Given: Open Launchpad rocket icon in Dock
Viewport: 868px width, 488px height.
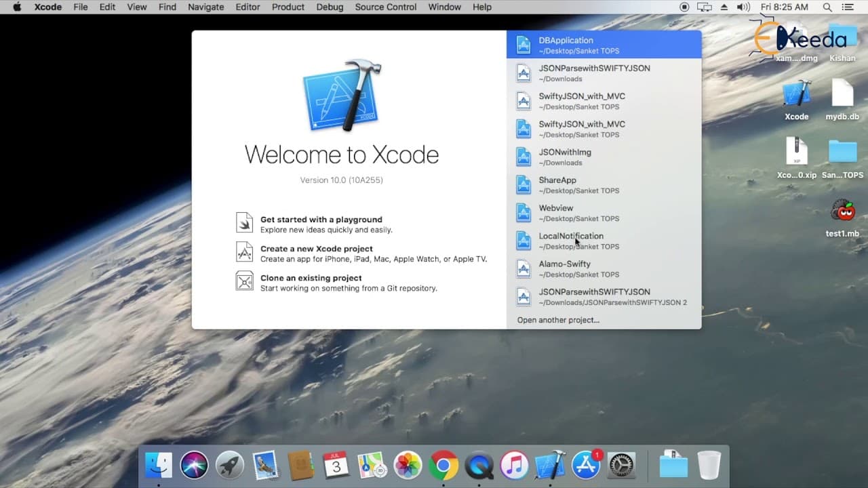Looking at the screenshot, I should point(230,466).
